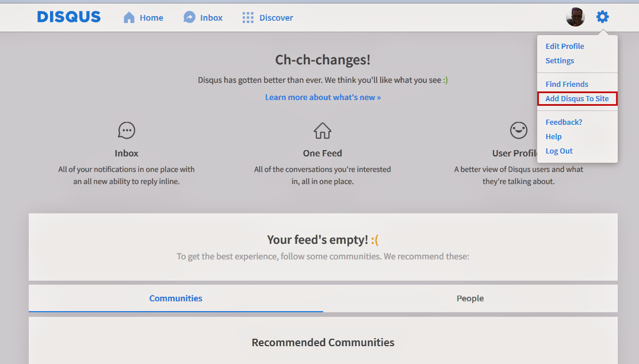
Task: Click Help in the dropdown menu
Action: pyautogui.click(x=553, y=137)
